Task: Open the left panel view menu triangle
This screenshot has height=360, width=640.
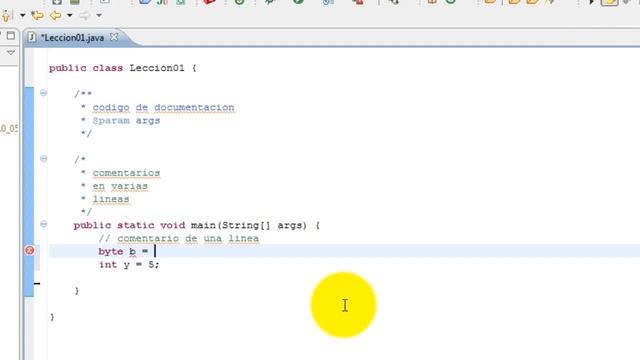Action: [x=11, y=53]
